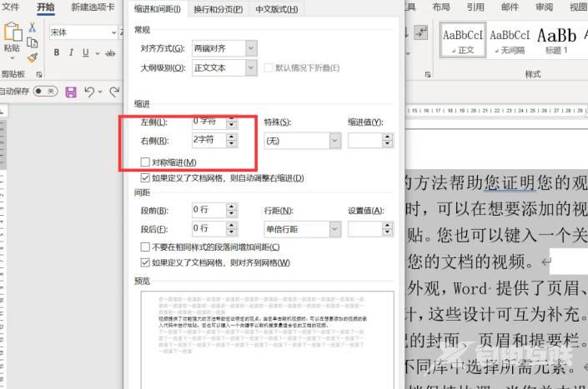Click the left indent 0字符 input field
Viewport: 588px width, 389px height.
209,122
